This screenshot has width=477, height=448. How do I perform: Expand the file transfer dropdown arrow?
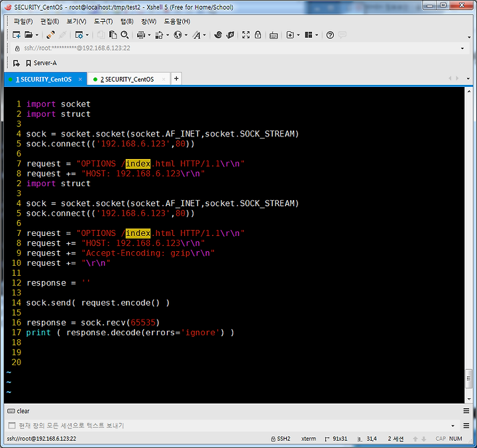click(168, 35)
